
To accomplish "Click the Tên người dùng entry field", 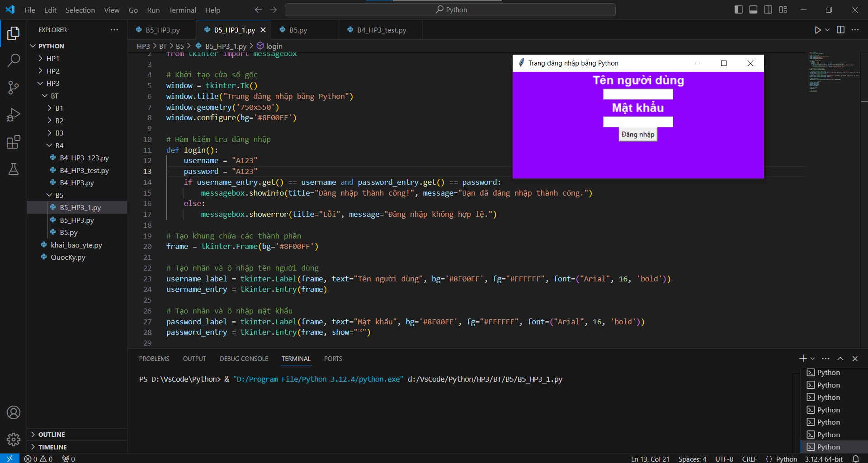I will pyautogui.click(x=637, y=94).
